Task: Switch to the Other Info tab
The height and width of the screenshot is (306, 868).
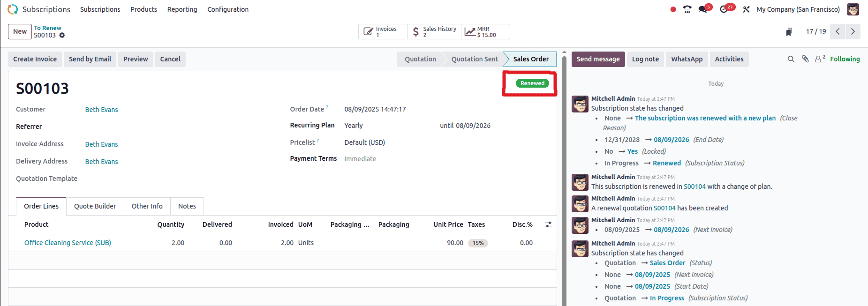Action: (x=147, y=206)
